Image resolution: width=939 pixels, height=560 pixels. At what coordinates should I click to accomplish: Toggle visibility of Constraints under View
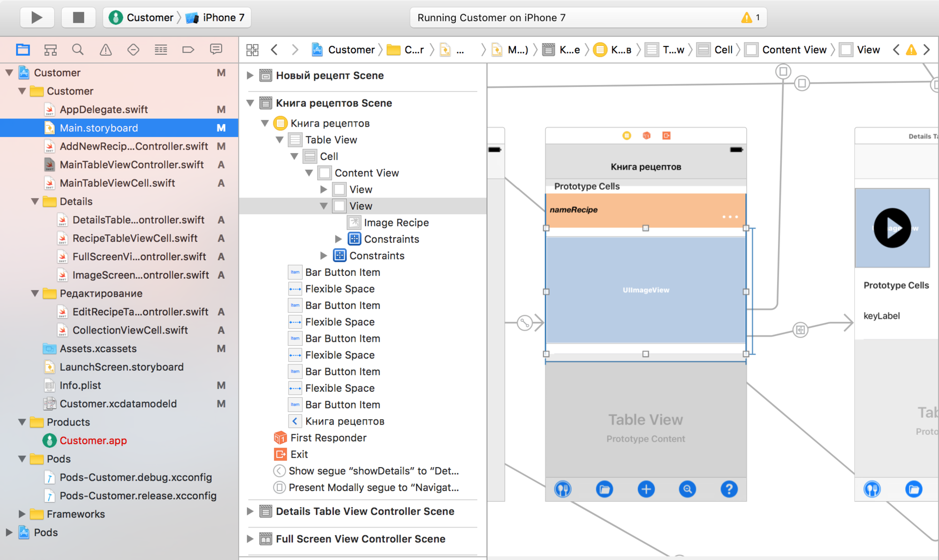(338, 239)
